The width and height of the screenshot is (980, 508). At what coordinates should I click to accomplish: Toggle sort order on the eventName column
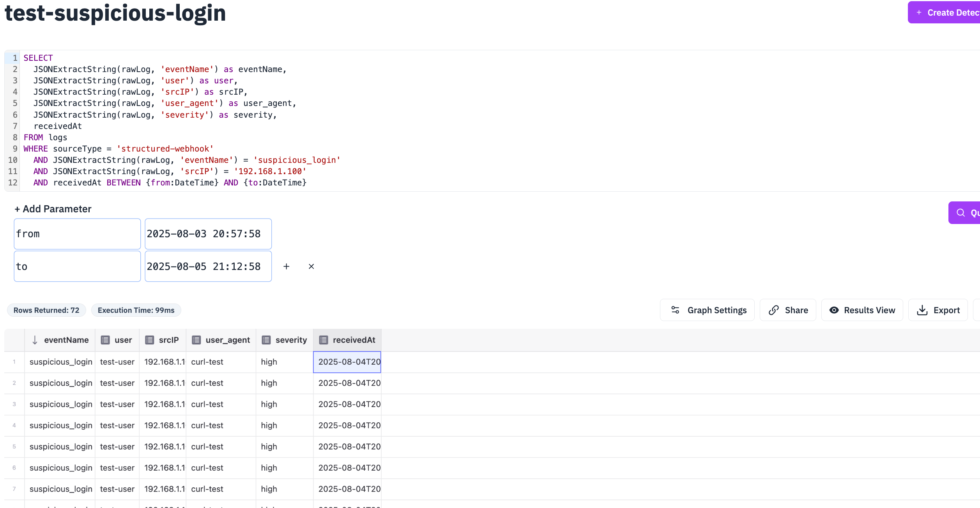pos(35,339)
